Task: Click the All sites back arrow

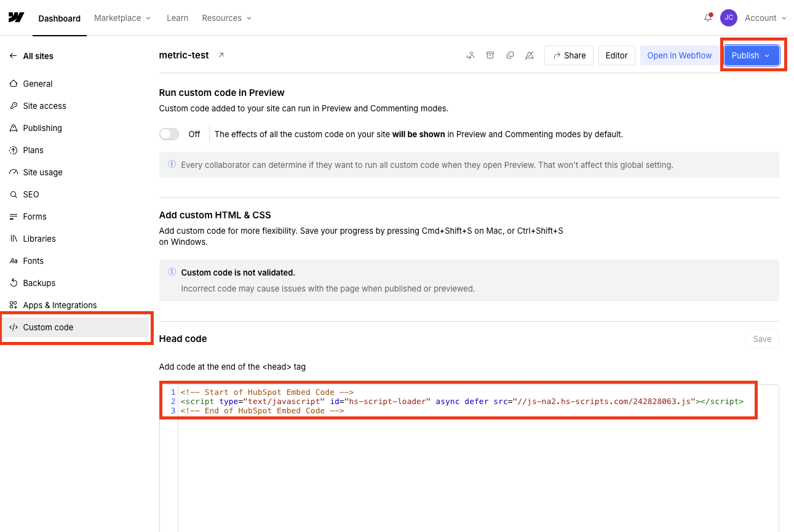Action: click(14, 56)
